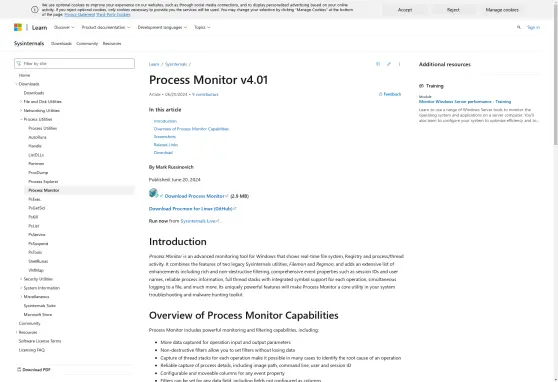Expand System Information node
This screenshot has width=558, height=382.
[21, 288]
